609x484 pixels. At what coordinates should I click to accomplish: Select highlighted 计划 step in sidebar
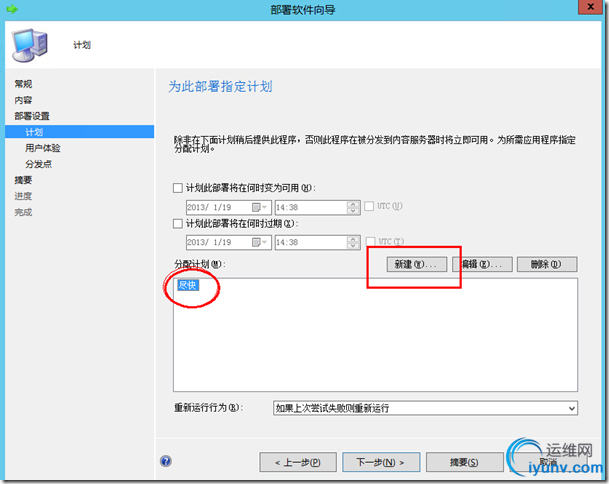[79, 132]
